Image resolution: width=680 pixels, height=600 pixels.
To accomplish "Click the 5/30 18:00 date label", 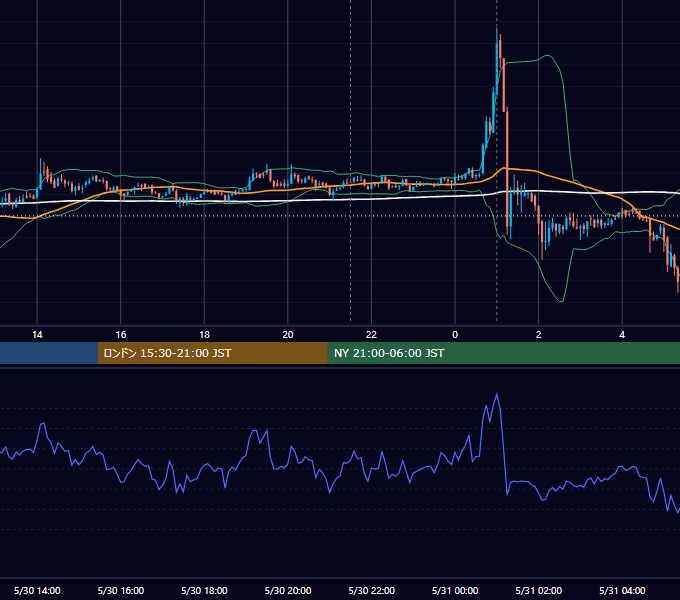I will coord(204,590).
